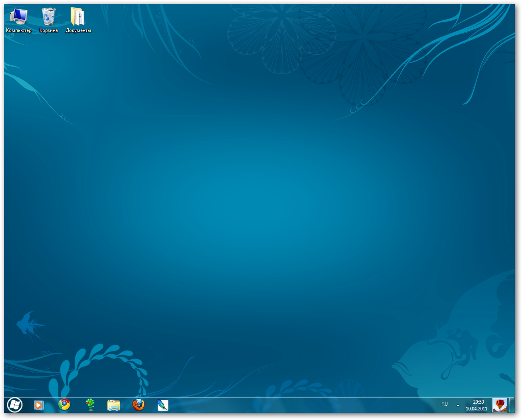
Task: Launch Mozilla Firefox from the taskbar
Action: (138, 405)
